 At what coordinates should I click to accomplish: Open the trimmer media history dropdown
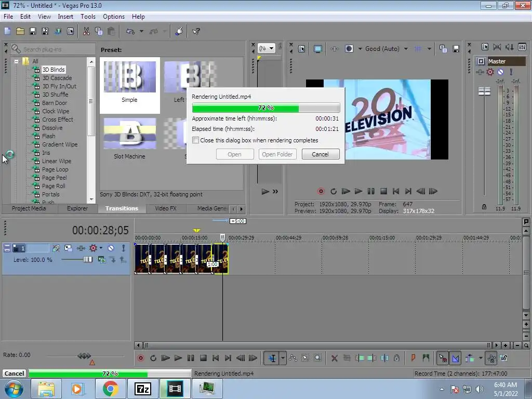(x=267, y=48)
